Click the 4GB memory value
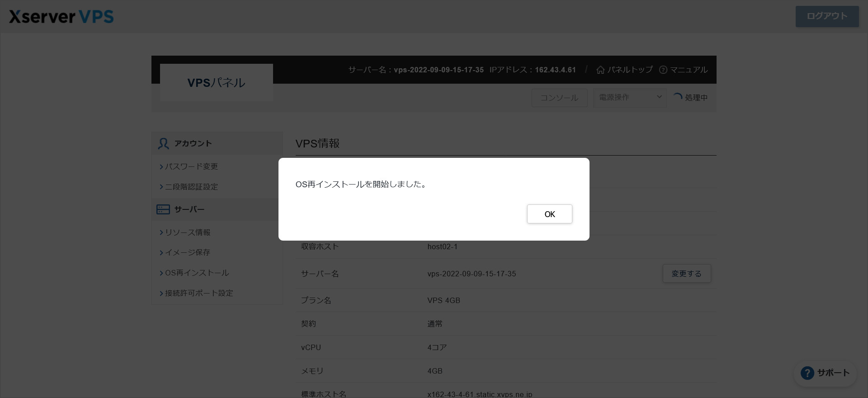868x398 pixels. pos(434,371)
